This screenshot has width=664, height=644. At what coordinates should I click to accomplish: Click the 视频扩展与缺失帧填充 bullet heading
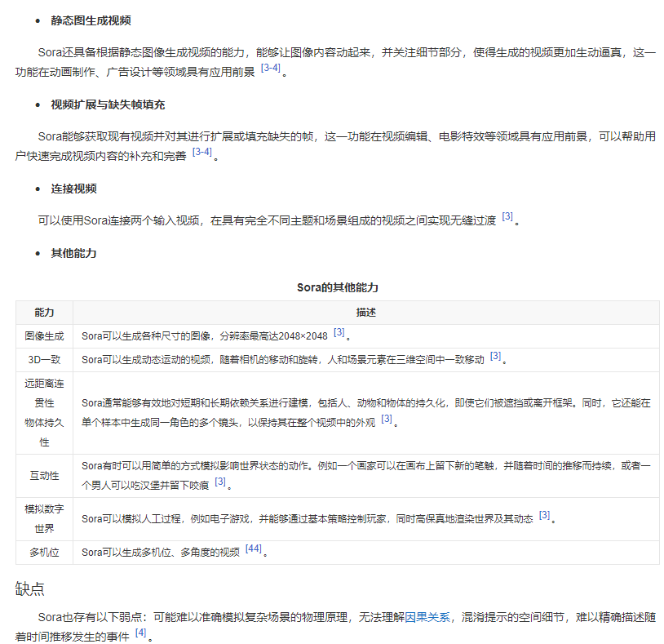pos(108,104)
